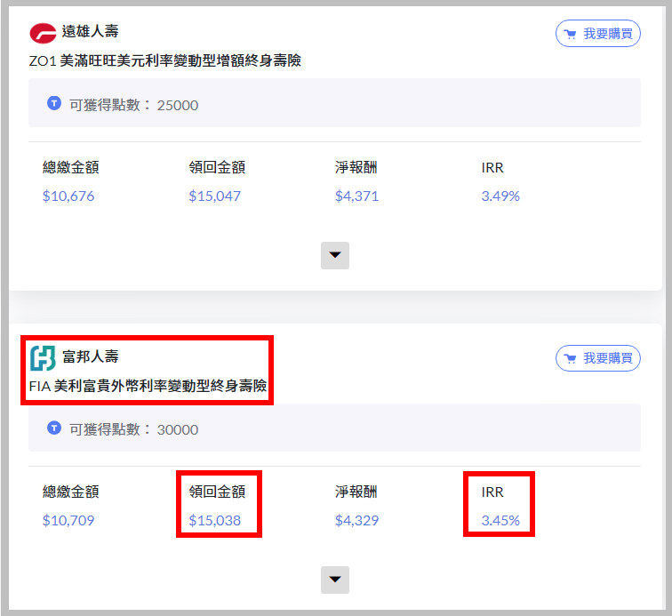
Task: Click total paid value $10,676
Action: 68,196
